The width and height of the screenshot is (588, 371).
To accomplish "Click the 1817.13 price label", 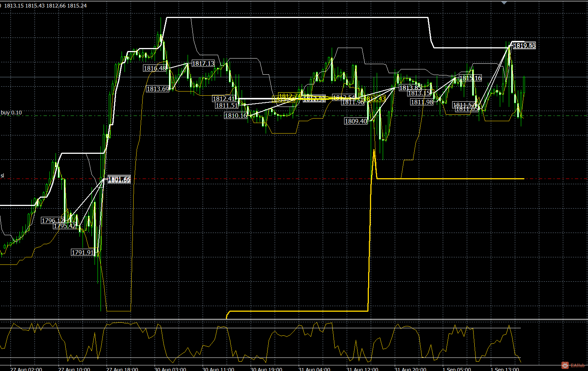I will coord(203,63).
